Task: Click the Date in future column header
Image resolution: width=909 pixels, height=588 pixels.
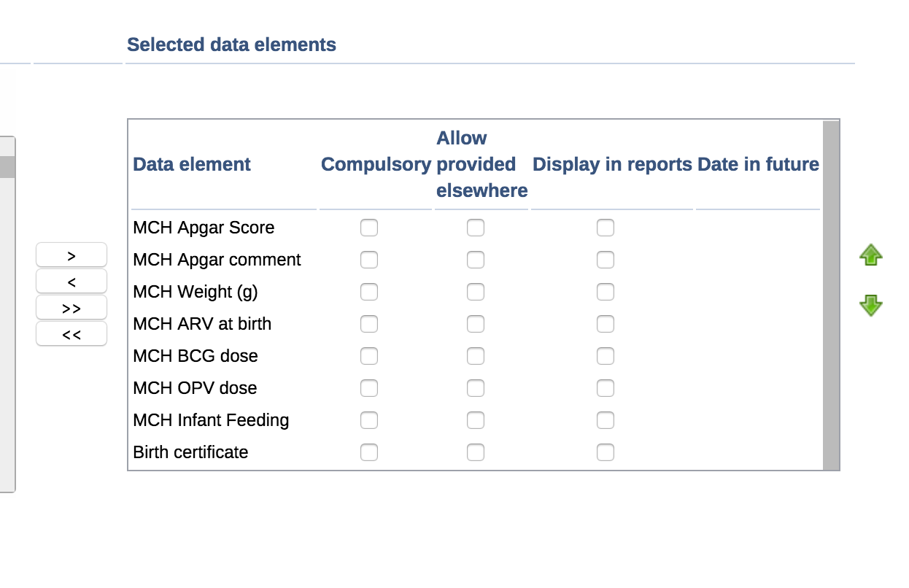Action: pos(758,165)
